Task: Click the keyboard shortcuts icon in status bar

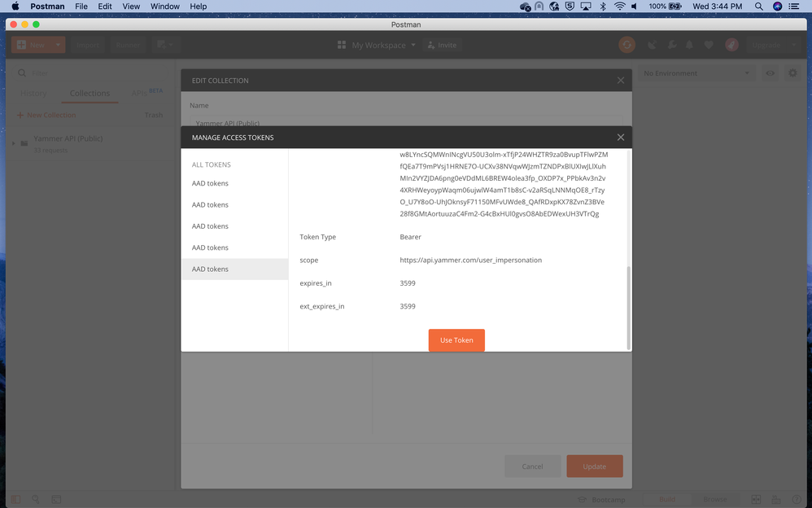Action: (776, 500)
